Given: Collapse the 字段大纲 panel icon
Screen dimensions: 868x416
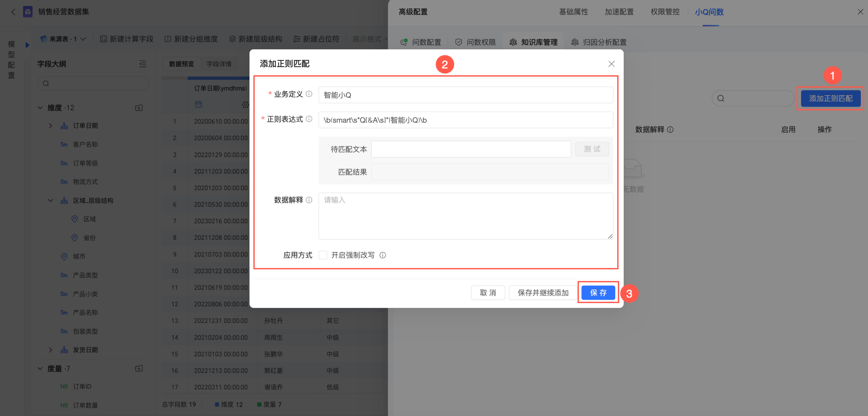Looking at the screenshot, I should click(143, 64).
